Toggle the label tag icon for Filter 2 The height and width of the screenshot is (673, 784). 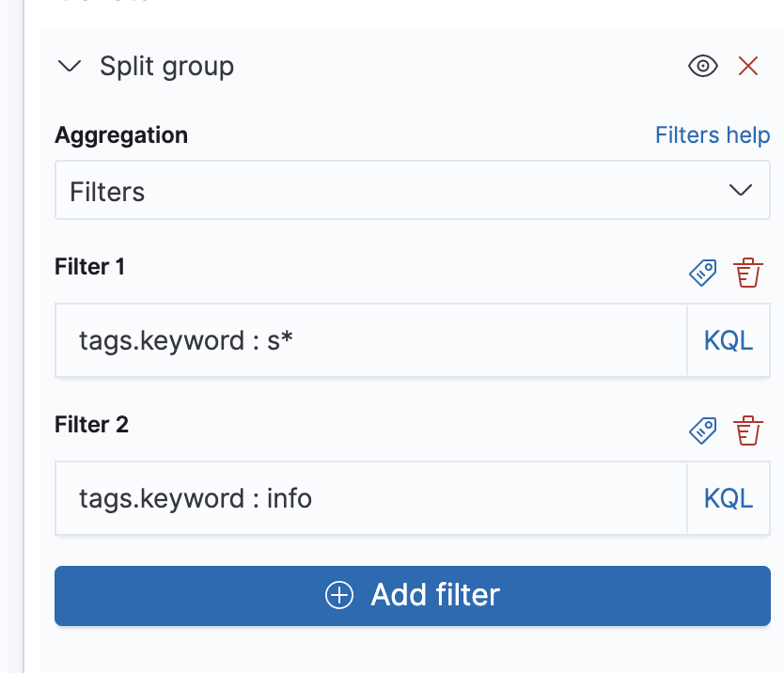coord(702,430)
